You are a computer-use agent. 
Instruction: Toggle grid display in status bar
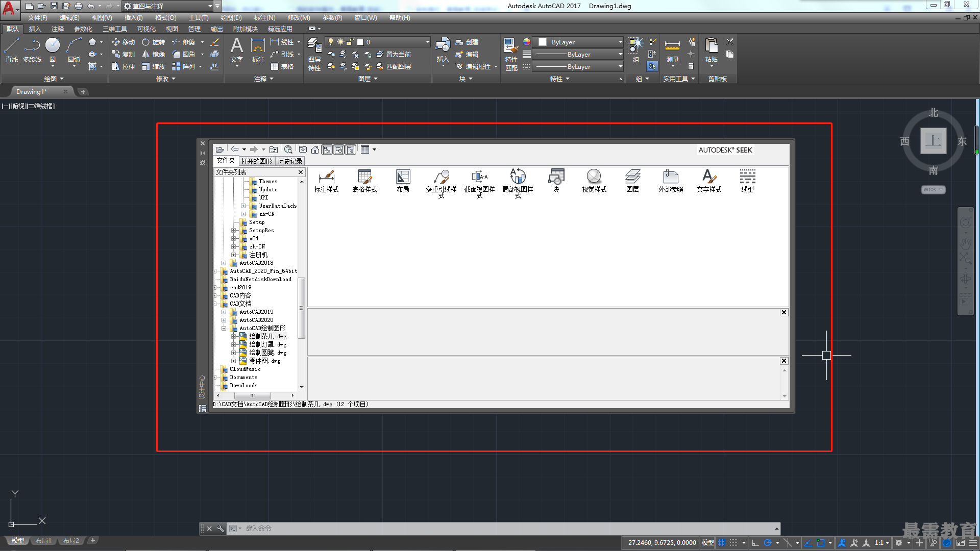click(721, 543)
